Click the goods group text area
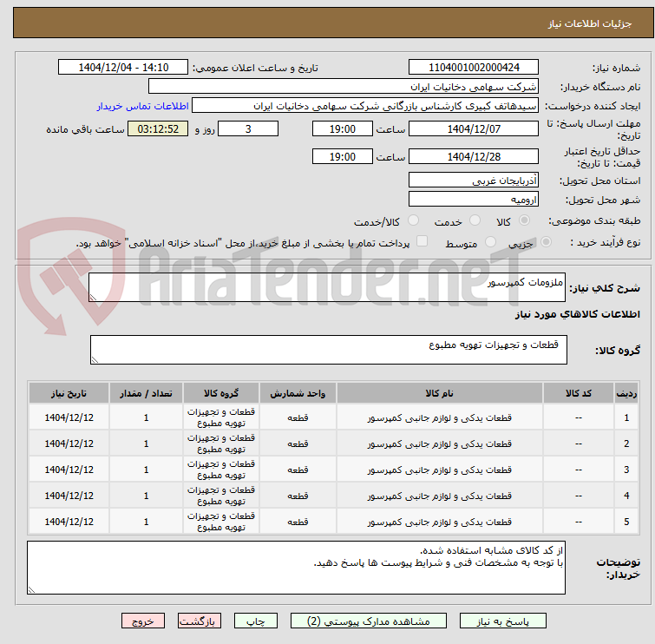The width and height of the screenshot is (655, 644). (x=328, y=350)
